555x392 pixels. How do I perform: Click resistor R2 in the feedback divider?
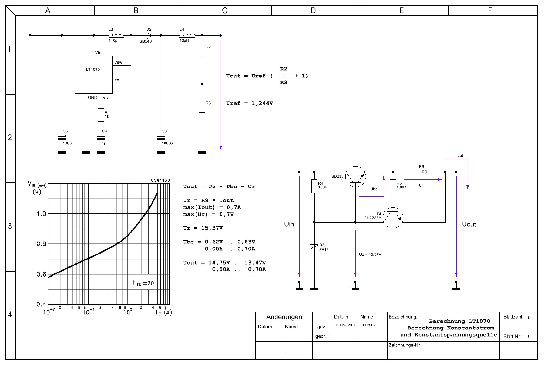(202, 50)
